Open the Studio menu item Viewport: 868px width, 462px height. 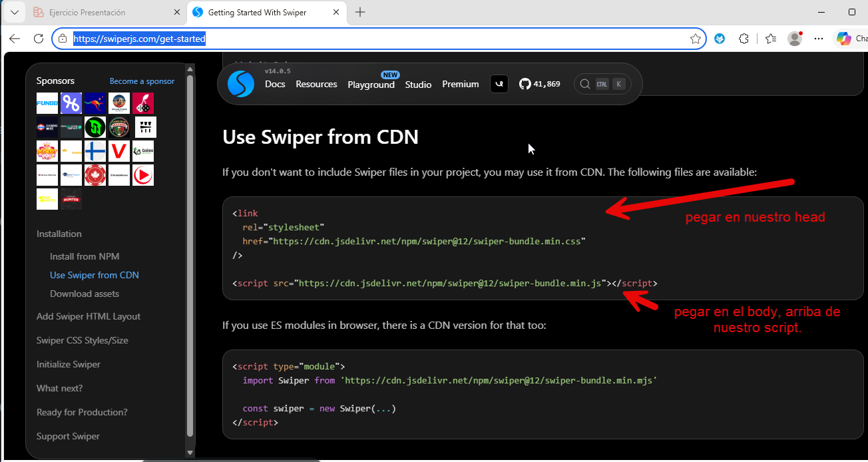418,85
